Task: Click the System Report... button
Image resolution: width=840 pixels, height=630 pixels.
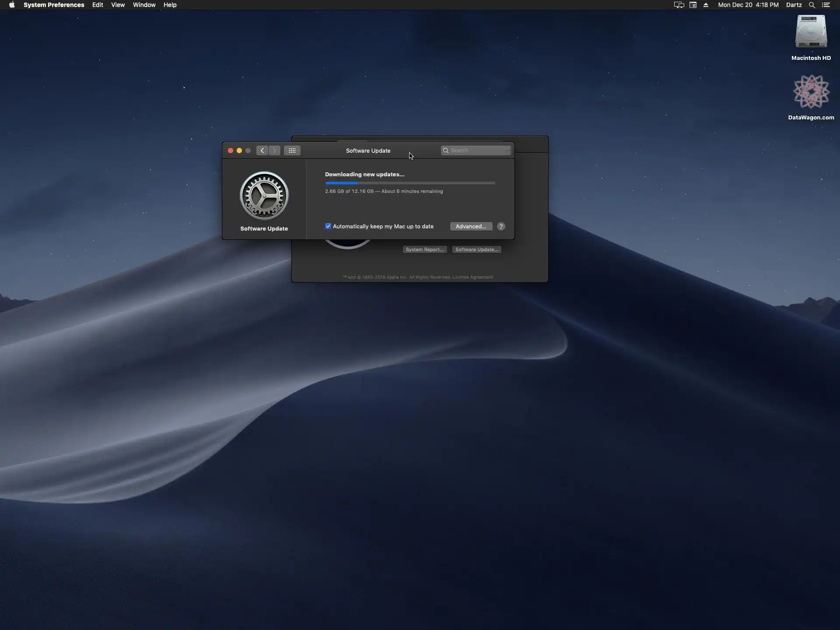Action: point(424,249)
